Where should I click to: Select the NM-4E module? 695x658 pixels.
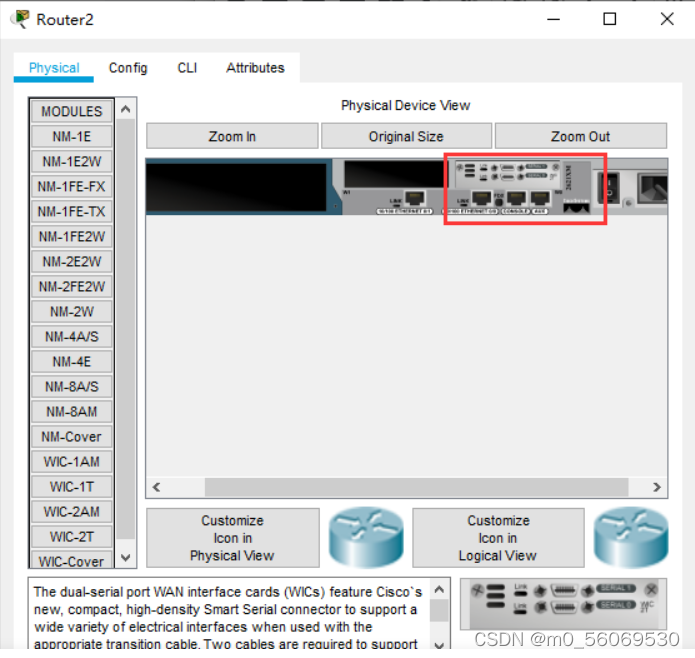click(x=72, y=362)
